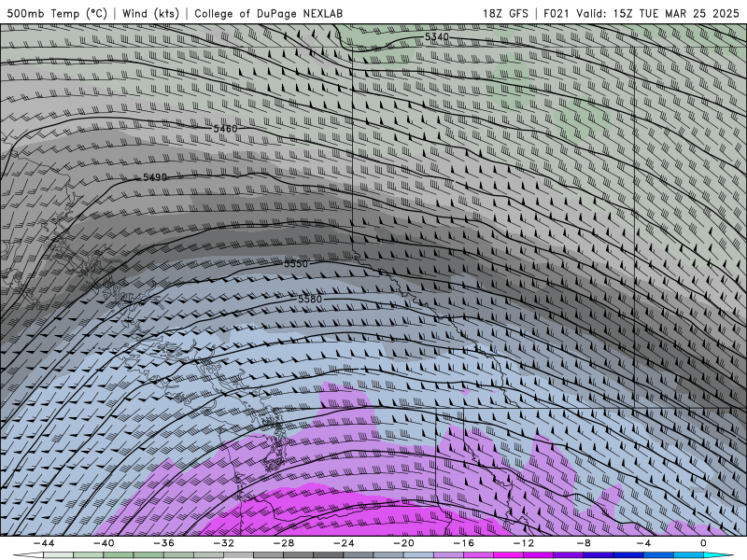Click the -24 colorbar label

tap(344, 543)
